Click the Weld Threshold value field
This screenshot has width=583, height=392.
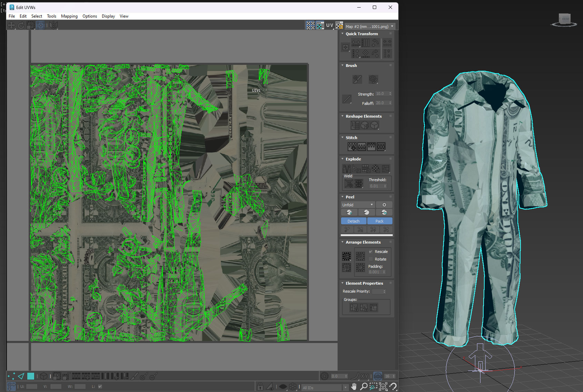click(x=378, y=186)
